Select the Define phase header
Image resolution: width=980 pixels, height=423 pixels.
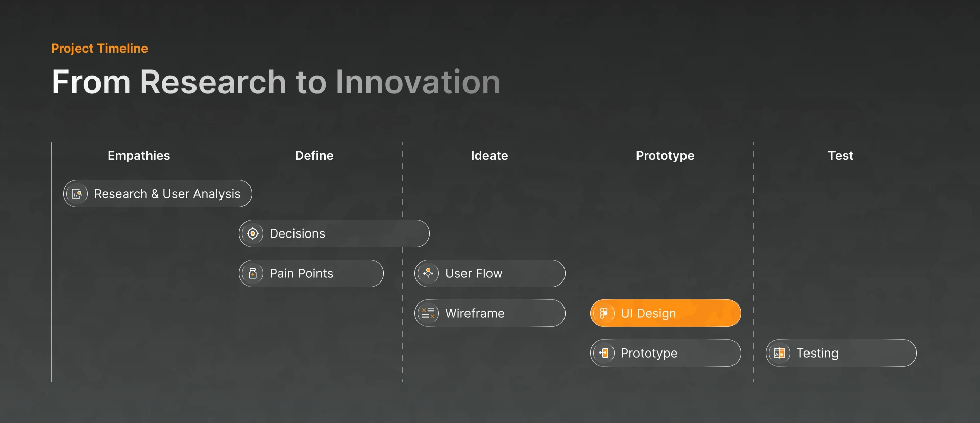[x=314, y=156]
